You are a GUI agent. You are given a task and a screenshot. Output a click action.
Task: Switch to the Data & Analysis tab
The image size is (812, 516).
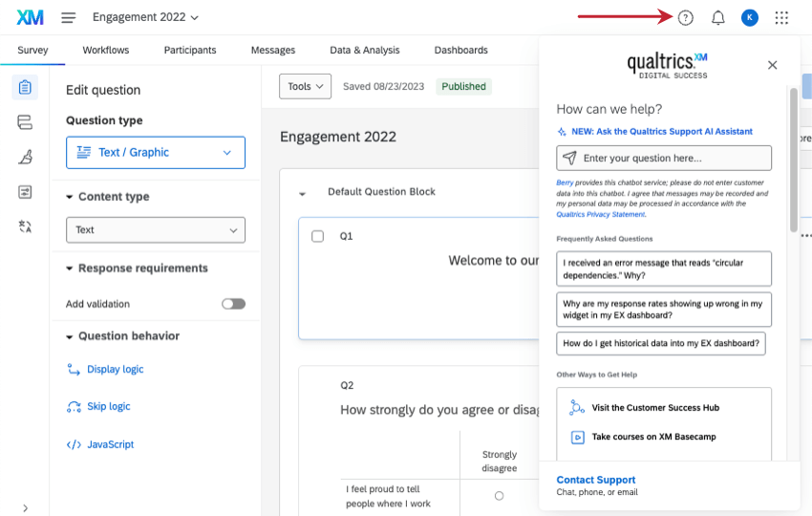click(365, 51)
